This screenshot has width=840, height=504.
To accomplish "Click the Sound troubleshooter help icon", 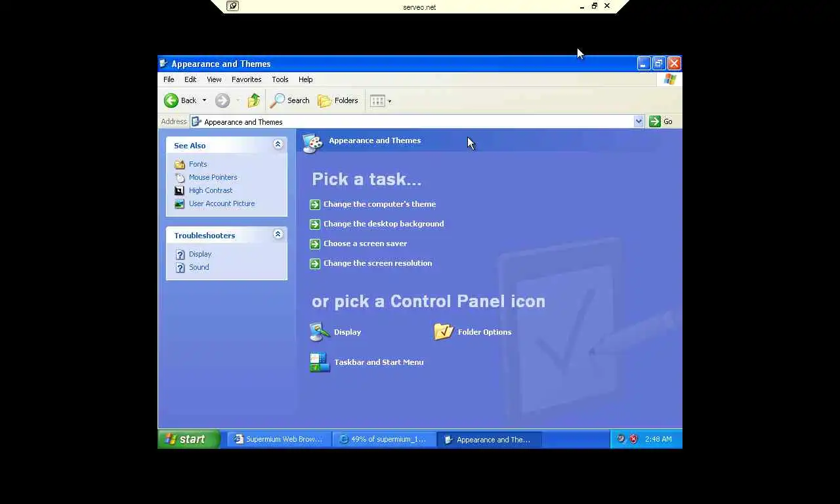I will pyautogui.click(x=180, y=267).
